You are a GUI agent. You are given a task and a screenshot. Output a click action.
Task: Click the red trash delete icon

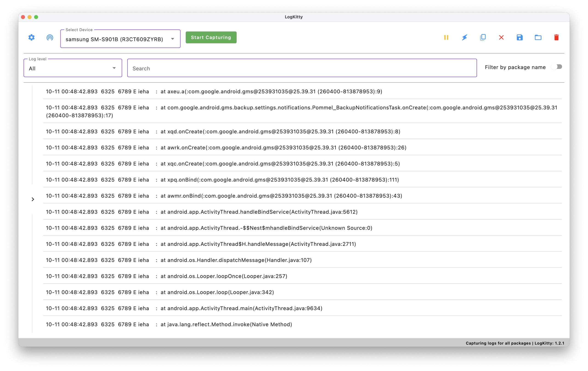pos(557,37)
